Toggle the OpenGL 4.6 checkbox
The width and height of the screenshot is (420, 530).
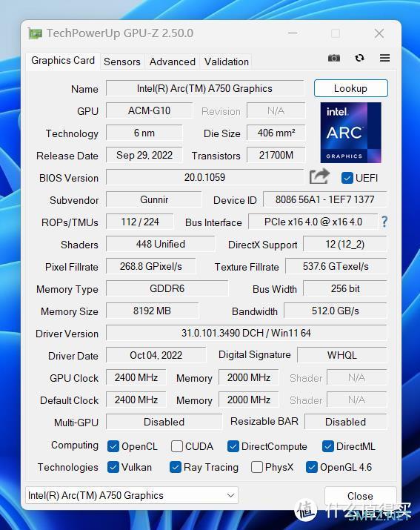(x=312, y=467)
